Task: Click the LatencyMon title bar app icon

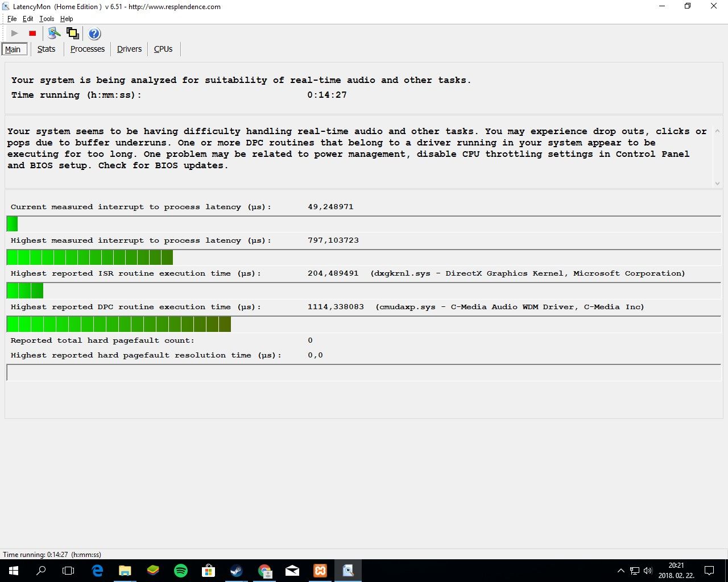Action: [6, 7]
